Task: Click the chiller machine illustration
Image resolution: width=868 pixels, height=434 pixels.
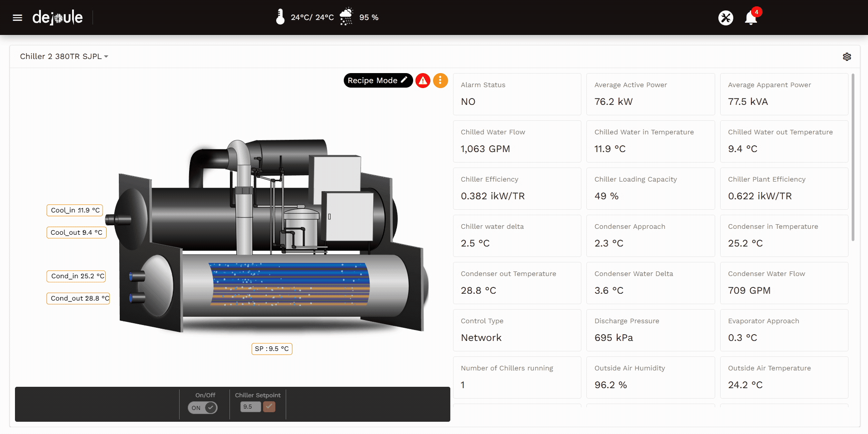Action: point(268,236)
